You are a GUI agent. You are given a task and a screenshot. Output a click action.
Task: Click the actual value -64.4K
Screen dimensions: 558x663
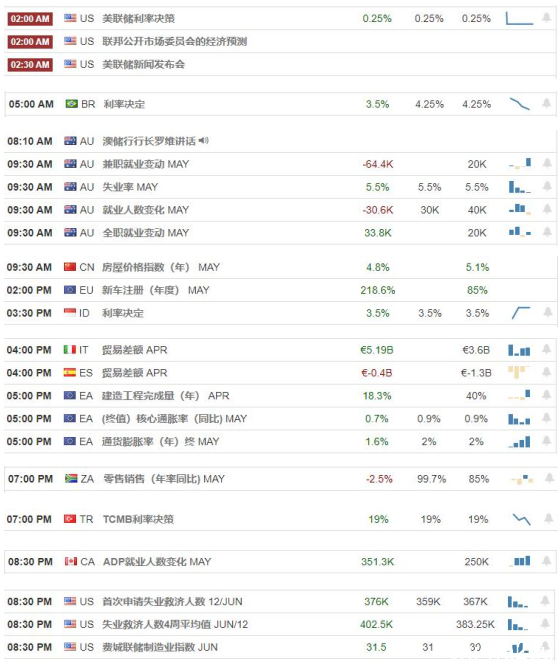coord(378,164)
